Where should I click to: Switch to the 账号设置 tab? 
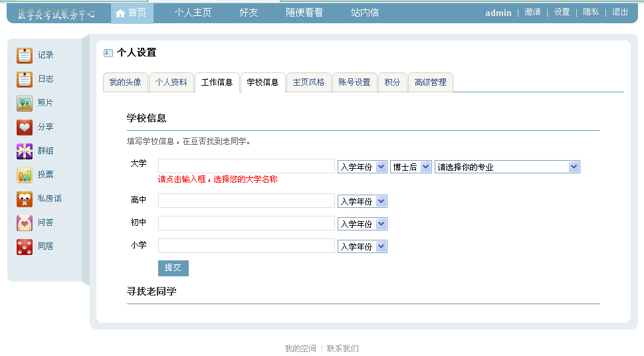354,82
